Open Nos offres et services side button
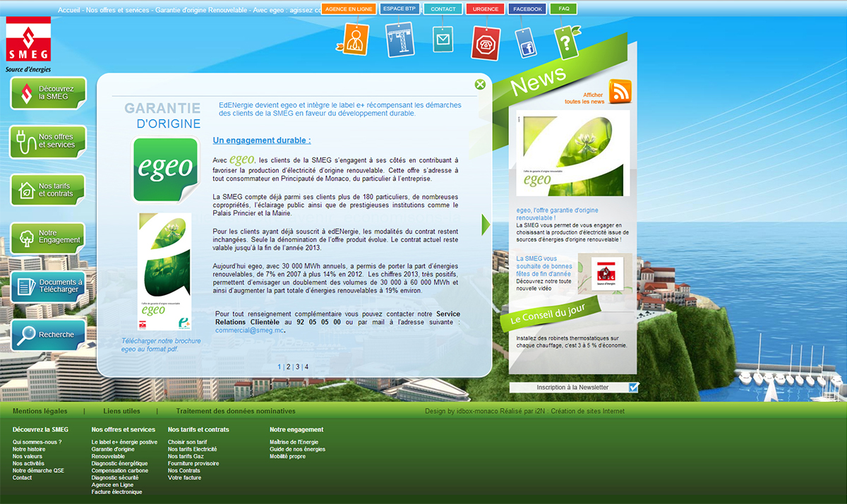 pyautogui.click(x=48, y=141)
